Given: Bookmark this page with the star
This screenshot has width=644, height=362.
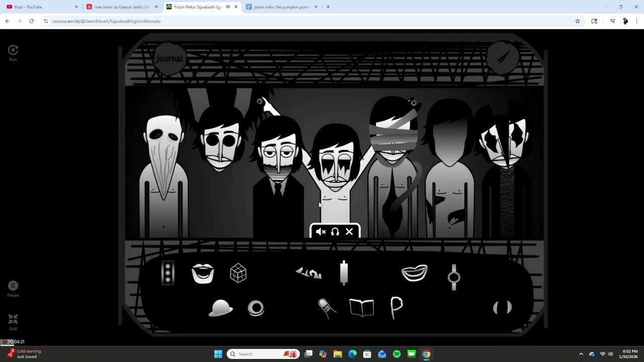Looking at the screenshot, I should click(x=578, y=21).
